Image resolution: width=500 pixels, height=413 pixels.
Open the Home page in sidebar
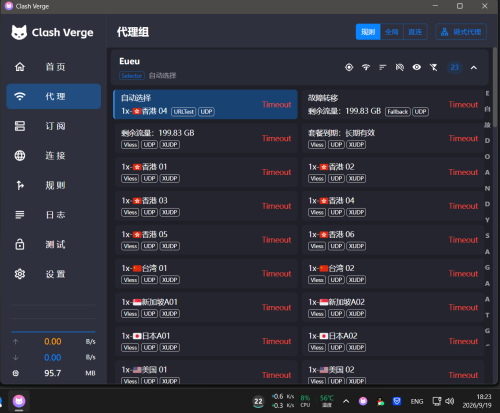tap(53, 67)
